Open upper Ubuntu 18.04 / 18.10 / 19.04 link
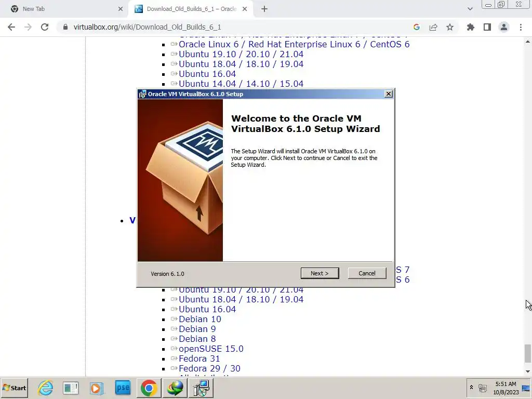Screen dimensions: 532x399 coord(241,64)
